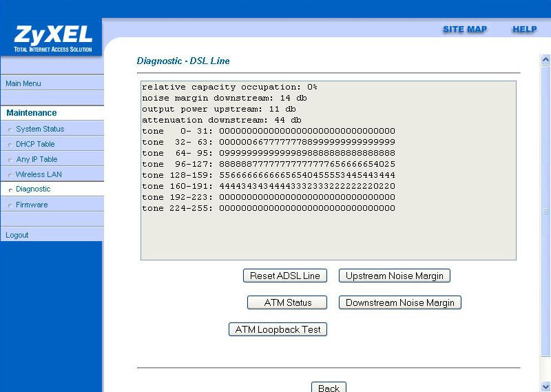Open System Status page
Image resolution: width=551 pixels, height=392 pixels.
coord(40,129)
